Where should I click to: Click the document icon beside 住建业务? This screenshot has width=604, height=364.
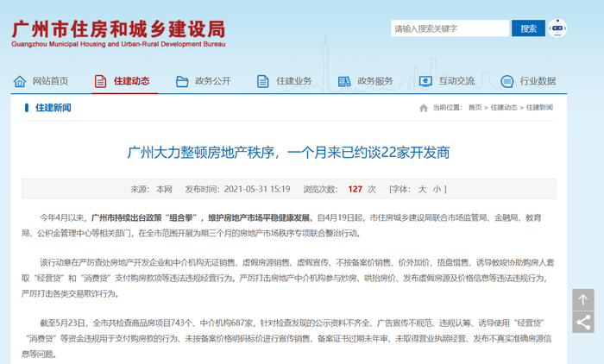tap(262, 81)
